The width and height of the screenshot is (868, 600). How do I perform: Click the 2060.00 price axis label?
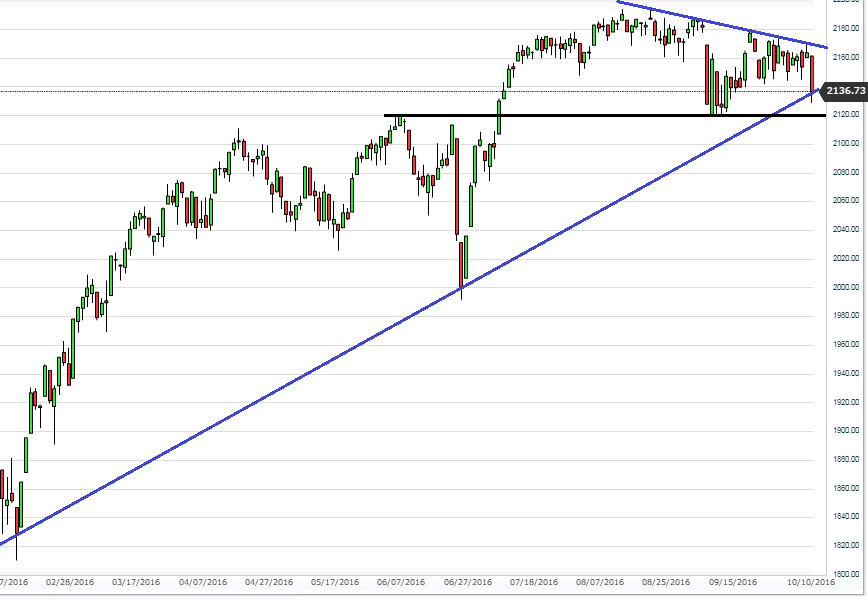[x=846, y=200]
